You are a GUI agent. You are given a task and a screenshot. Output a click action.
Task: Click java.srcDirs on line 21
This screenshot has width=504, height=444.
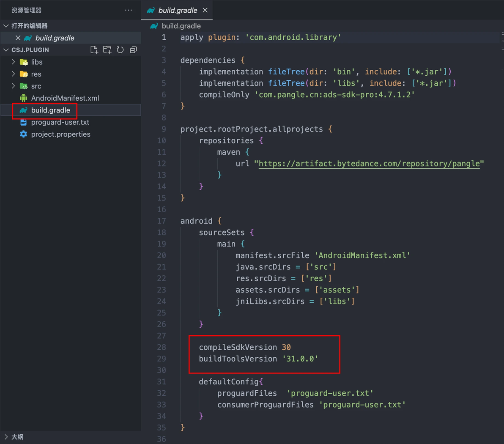[263, 267]
